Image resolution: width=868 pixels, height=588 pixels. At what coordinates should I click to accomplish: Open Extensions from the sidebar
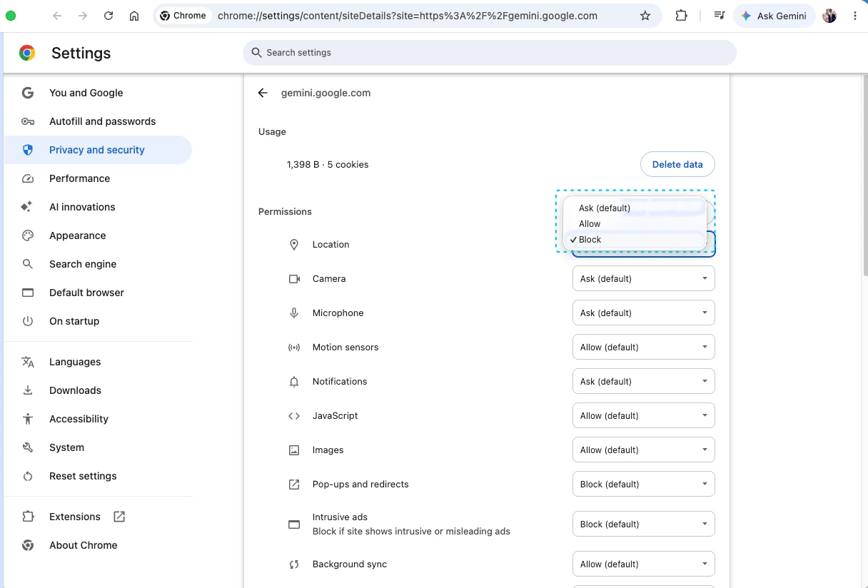tap(75, 517)
